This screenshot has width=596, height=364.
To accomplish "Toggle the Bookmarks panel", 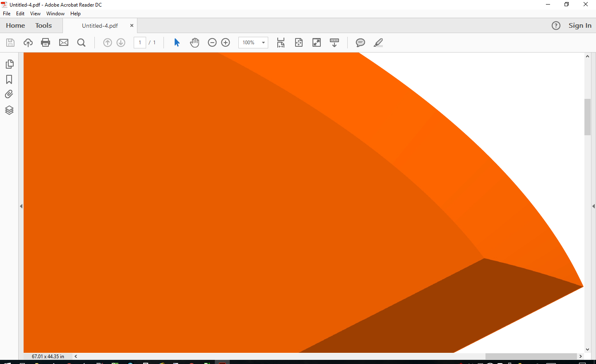I will [x=9, y=79].
